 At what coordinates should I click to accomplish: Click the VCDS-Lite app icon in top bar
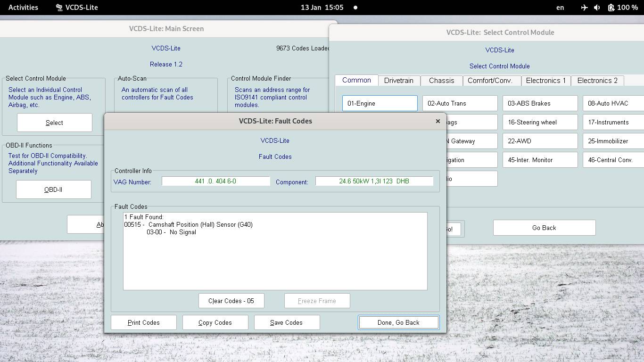[x=59, y=7]
